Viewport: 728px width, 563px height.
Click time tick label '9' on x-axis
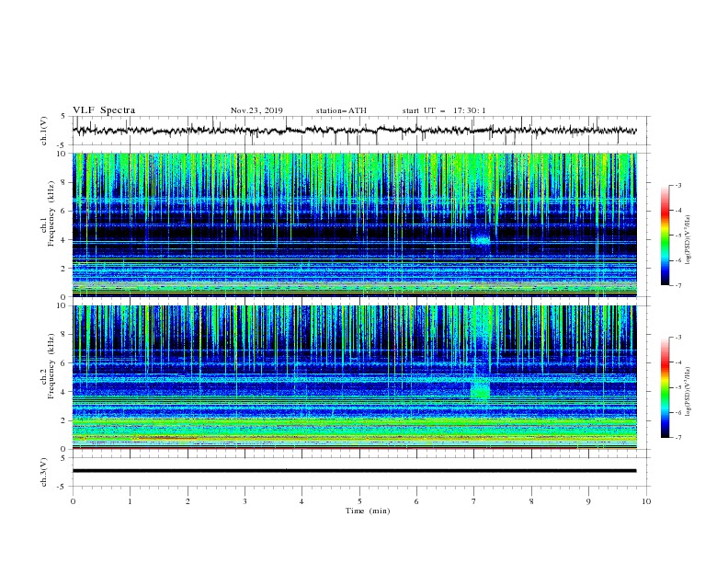coord(588,501)
